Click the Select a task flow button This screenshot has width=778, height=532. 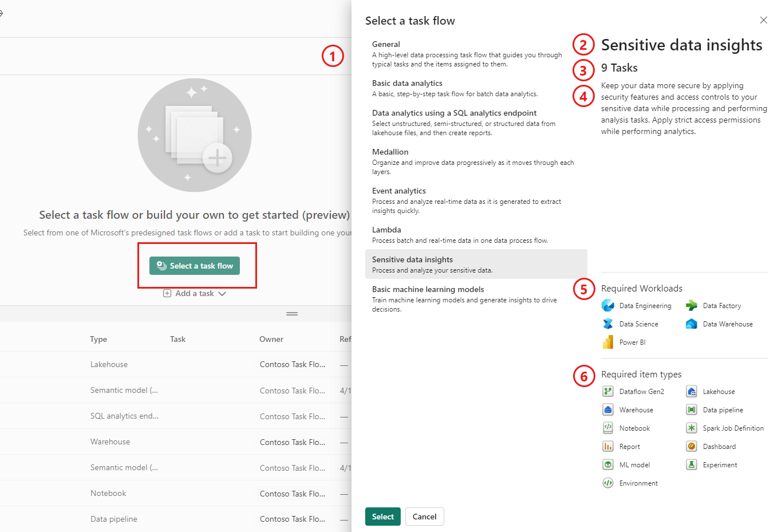pyautogui.click(x=195, y=266)
